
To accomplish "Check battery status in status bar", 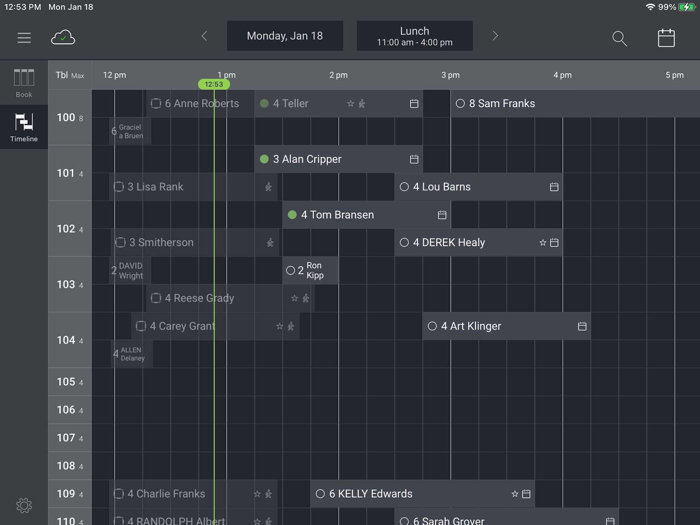I will click(x=687, y=7).
